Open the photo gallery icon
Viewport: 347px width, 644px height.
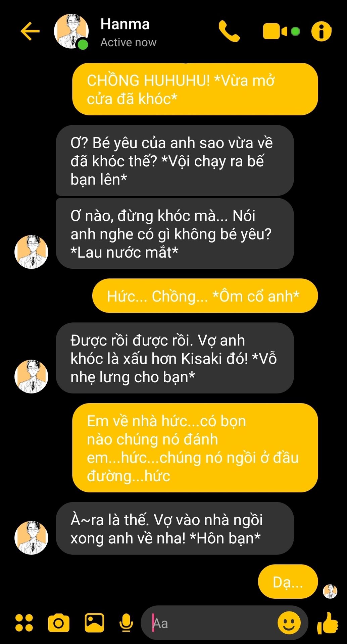click(x=94, y=623)
